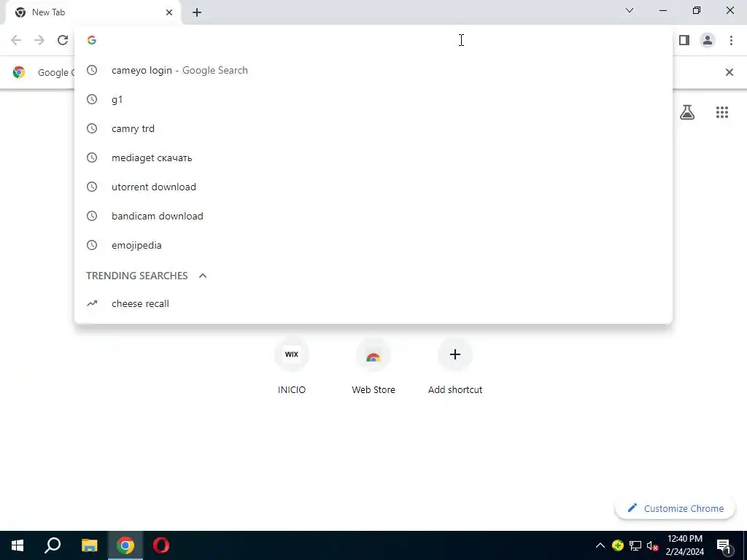Click Add shortcut plus tile
747x560 pixels.
pyautogui.click(x=455, y=367)
